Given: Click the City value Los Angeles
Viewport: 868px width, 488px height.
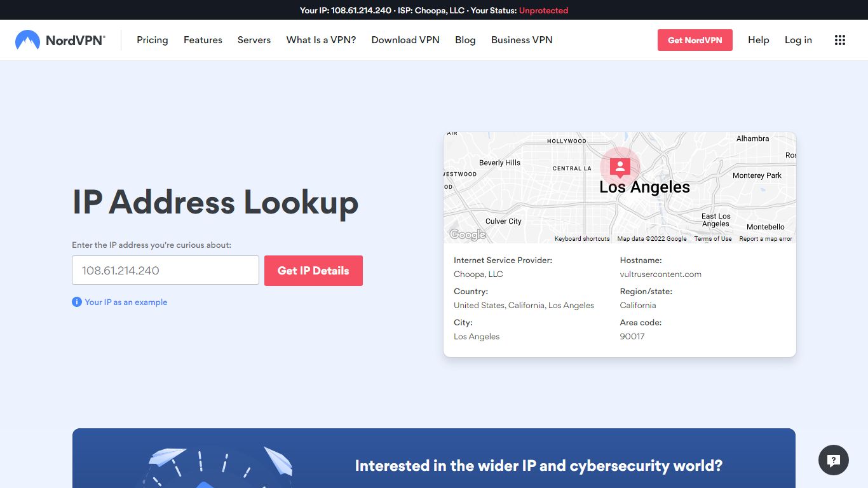Looking at the screenshot, I should [477, 337].
